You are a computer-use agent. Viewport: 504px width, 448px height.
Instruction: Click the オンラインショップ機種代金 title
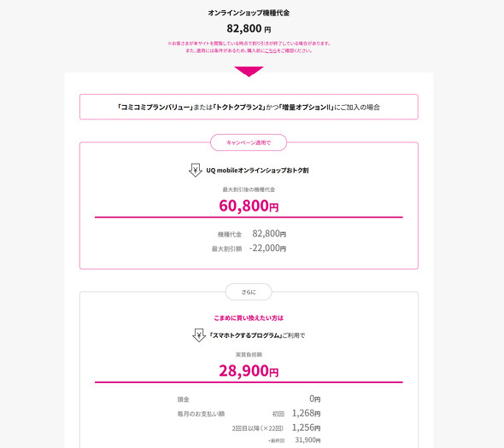pos(249,13)
